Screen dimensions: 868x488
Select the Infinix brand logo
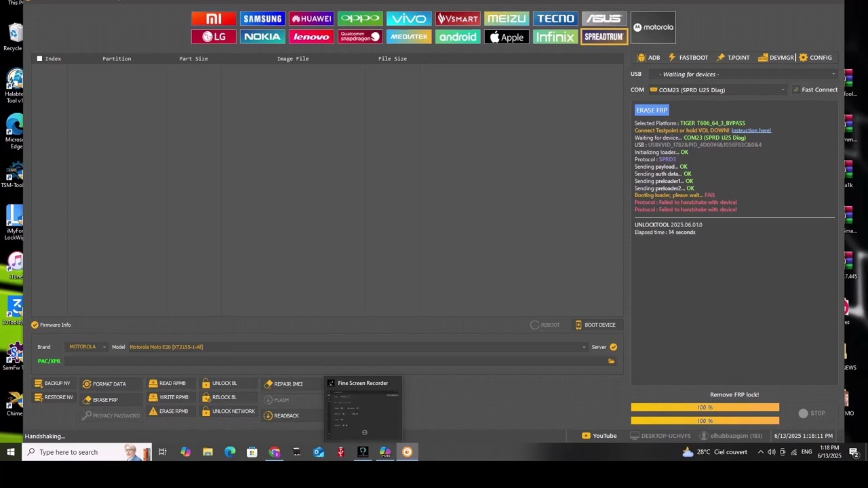pos(555,37)
